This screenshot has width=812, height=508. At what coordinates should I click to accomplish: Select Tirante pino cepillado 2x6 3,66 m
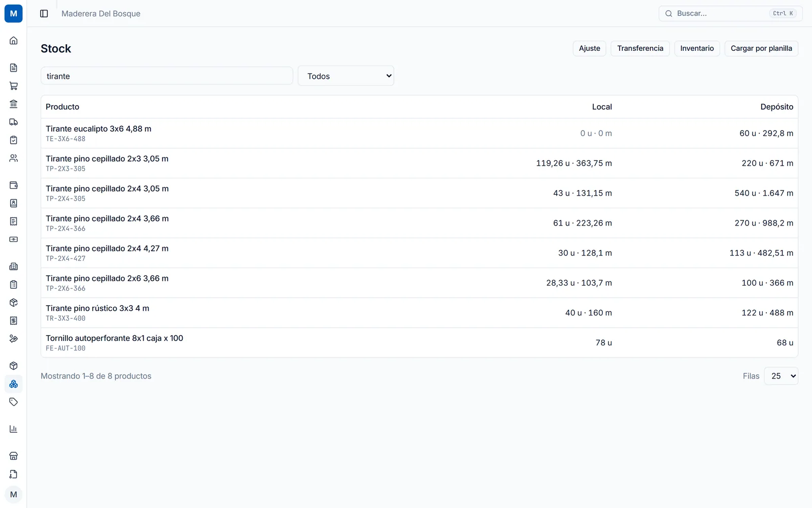419,283
